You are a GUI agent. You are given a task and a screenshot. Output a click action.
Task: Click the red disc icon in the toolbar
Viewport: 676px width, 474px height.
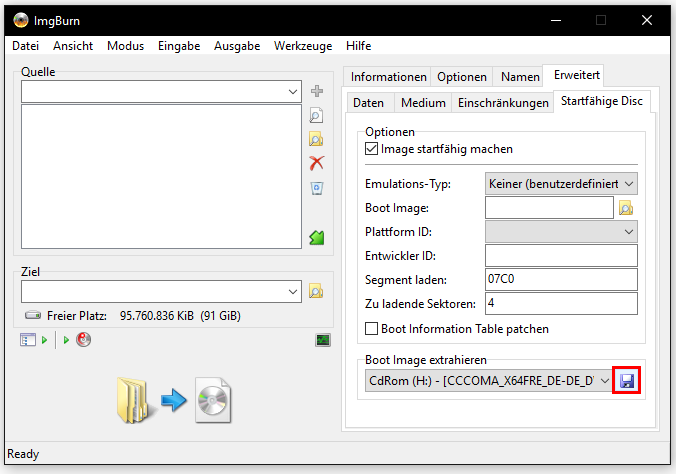[84, 339]
